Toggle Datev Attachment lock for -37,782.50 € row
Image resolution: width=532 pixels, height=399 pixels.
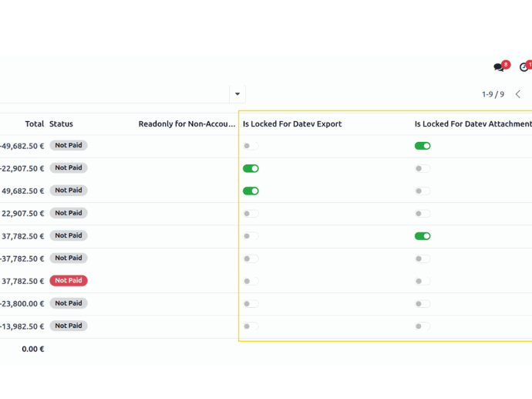click(x=423, y=259)
